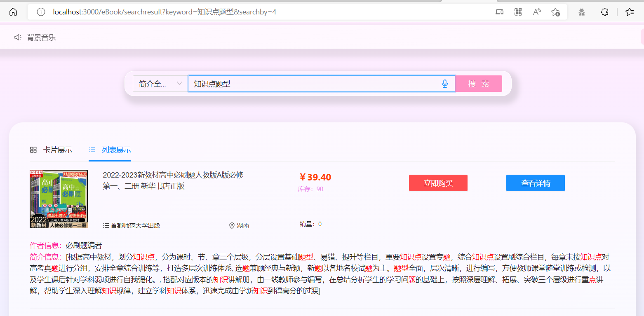This screenshot has height=316, width=644.
Task: Click the send-to-devices icon in address bar
Action: (499, 12)
